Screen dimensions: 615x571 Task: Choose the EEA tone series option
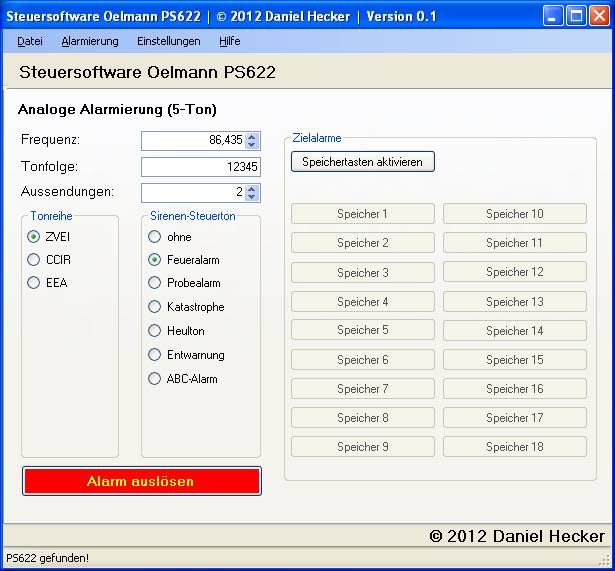click(x=34, y=283)
